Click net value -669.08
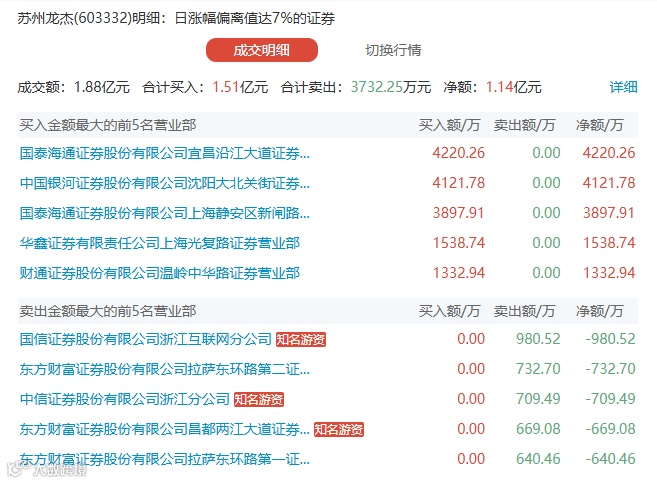The height and width of the screenshot is (483, 657). click(x=610, y=429)
